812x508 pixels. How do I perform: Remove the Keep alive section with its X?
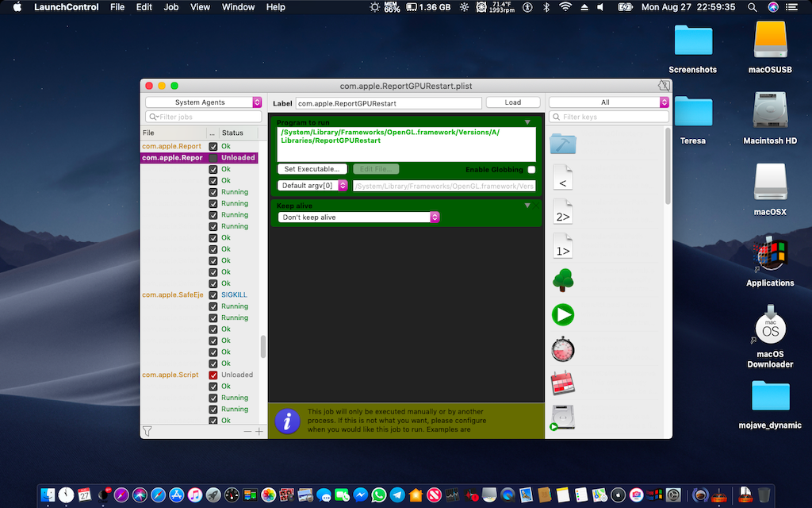point(537,206)
